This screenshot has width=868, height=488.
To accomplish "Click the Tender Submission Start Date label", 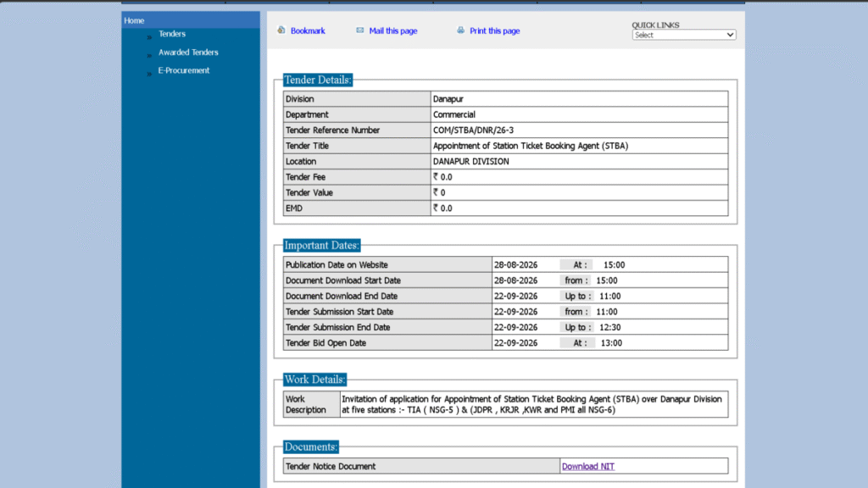I will 339,312.
